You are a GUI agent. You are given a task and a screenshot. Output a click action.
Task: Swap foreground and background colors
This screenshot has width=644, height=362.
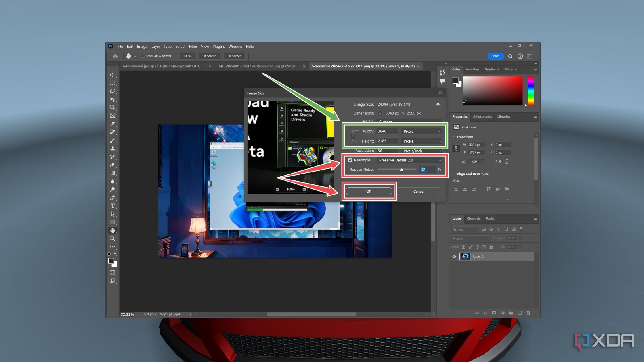point(115,254)
